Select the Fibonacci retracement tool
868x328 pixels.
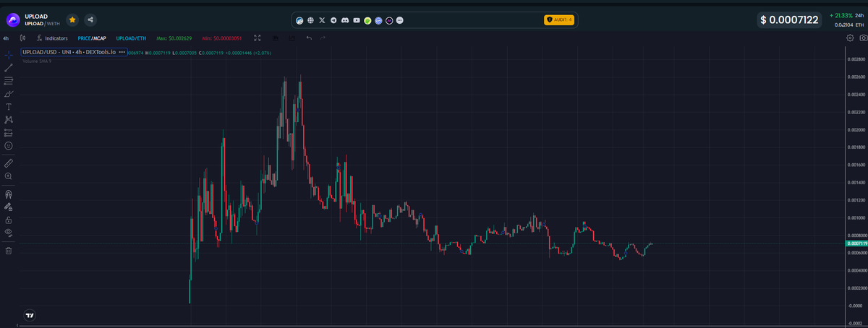[x=9, y=80]
